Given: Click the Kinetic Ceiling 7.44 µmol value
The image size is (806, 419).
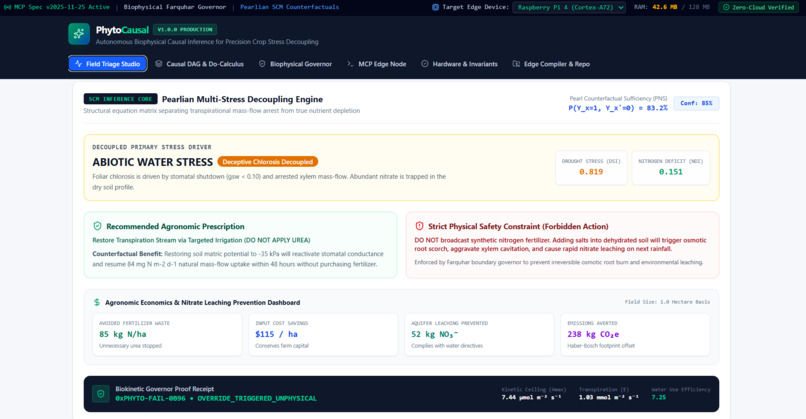Looking at the screenshot, I should pos(531,397).
